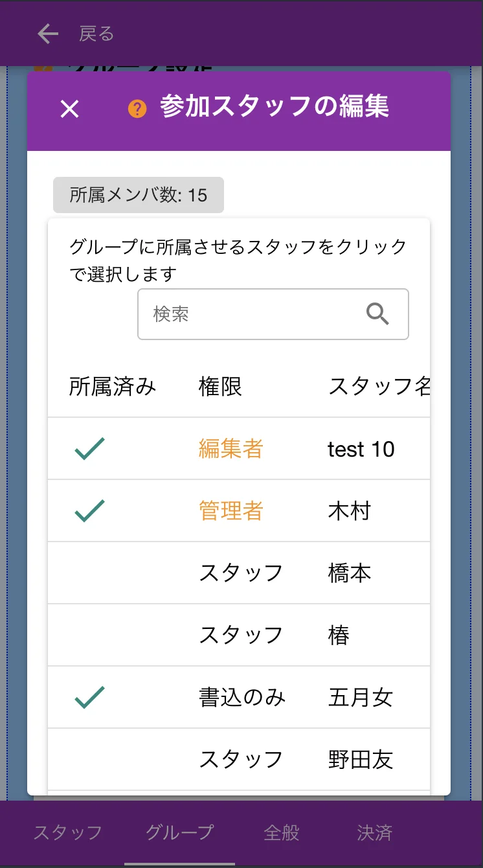Image resolution: width=483 pixels, height=868 pixels.
Task: Switch to the 決済 bottom tab
Action: coord(374,832)
